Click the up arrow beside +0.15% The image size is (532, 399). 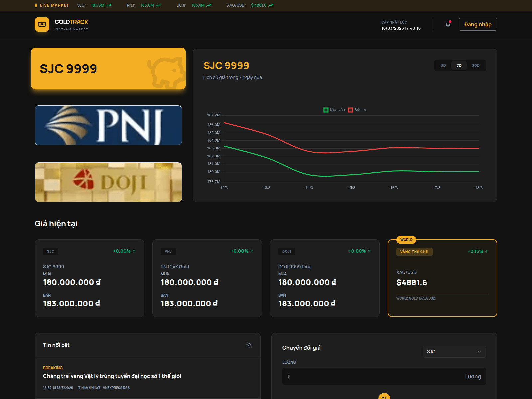[487, 251]
